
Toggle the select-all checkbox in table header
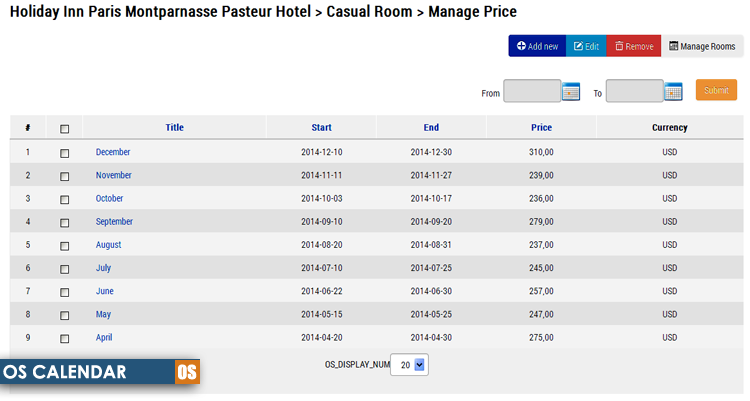(x=65, y=129)
